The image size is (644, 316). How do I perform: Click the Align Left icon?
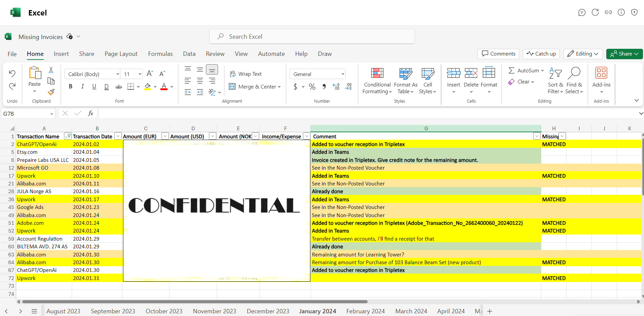pos(188,81)
